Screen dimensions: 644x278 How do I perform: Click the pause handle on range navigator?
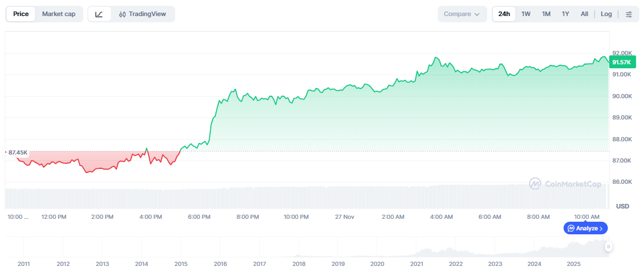[608, 246]
